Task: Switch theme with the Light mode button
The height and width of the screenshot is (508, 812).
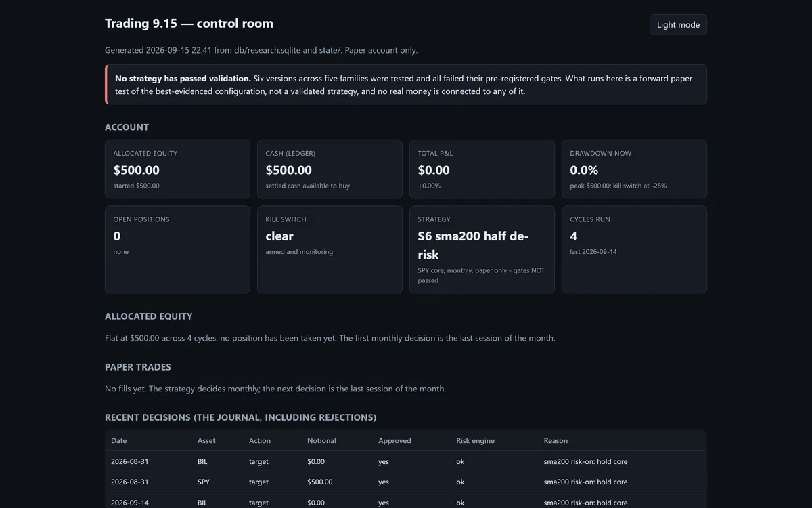Action: pos(678,24)
